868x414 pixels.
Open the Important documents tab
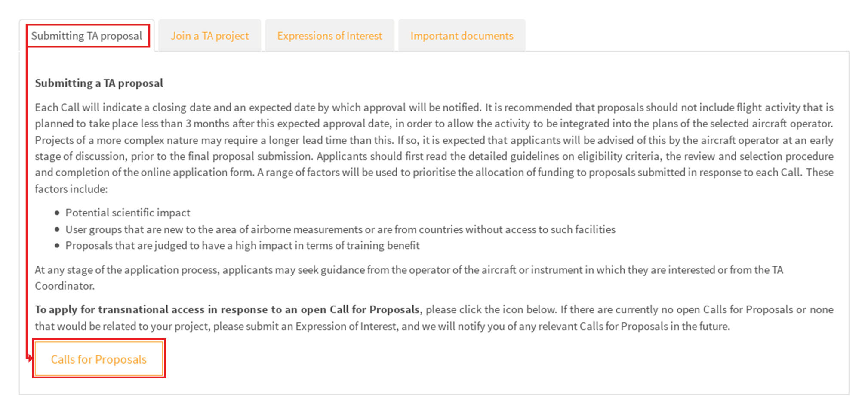point(462,36)
